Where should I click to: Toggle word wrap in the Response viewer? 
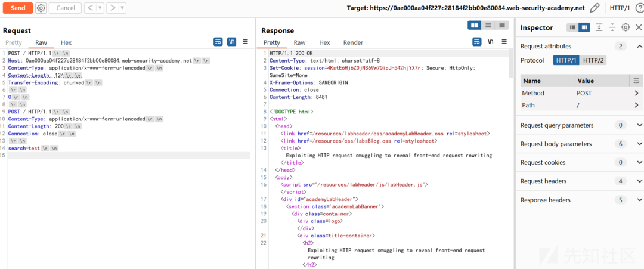[x=477, y=42]
